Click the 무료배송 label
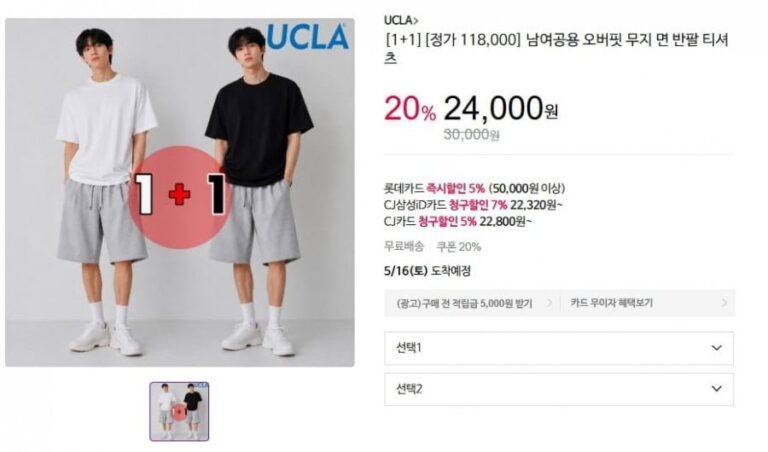Screen dimensions: 768x452 coord(404,246)
